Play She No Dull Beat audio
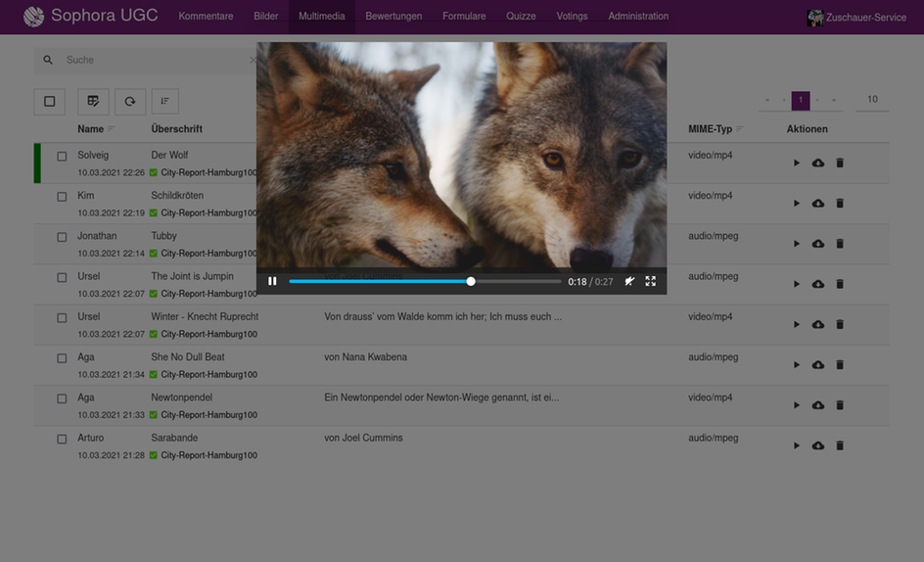 pos(796,365)
